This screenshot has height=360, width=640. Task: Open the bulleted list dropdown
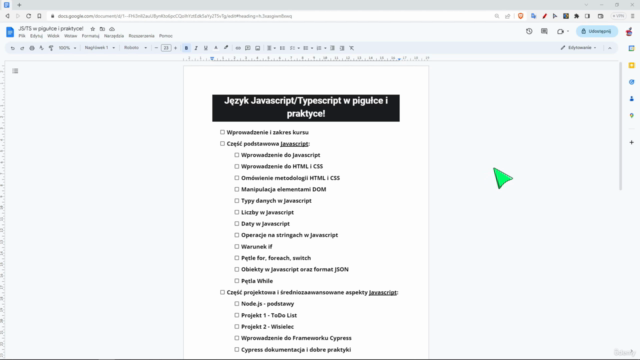coord(308,48)
